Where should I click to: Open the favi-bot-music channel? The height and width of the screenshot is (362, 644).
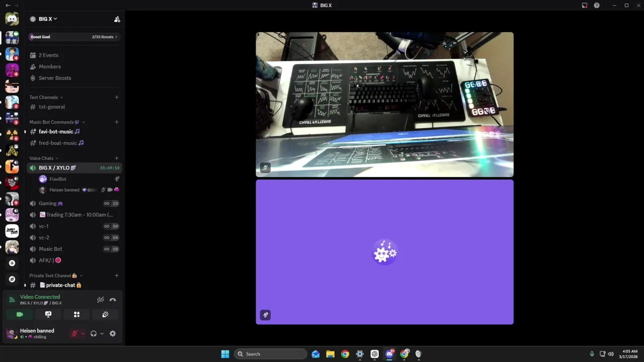pyautogui.click(x=74, y=132)
